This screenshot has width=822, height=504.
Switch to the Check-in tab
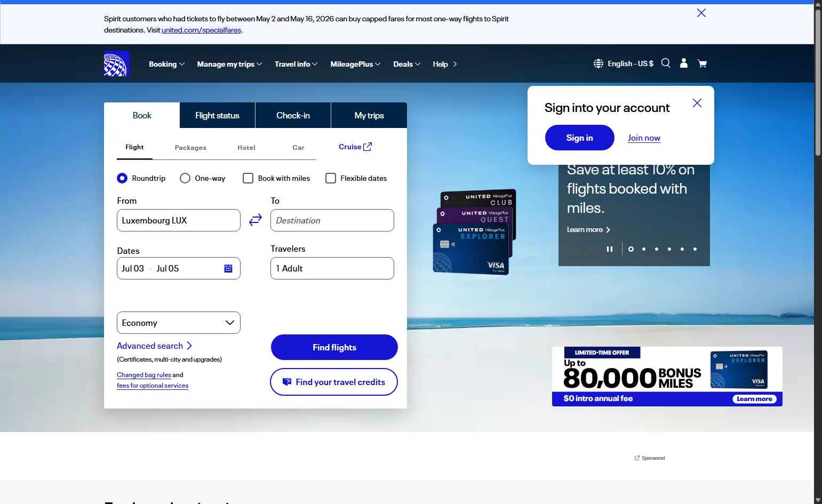click(x=293, y=115)
